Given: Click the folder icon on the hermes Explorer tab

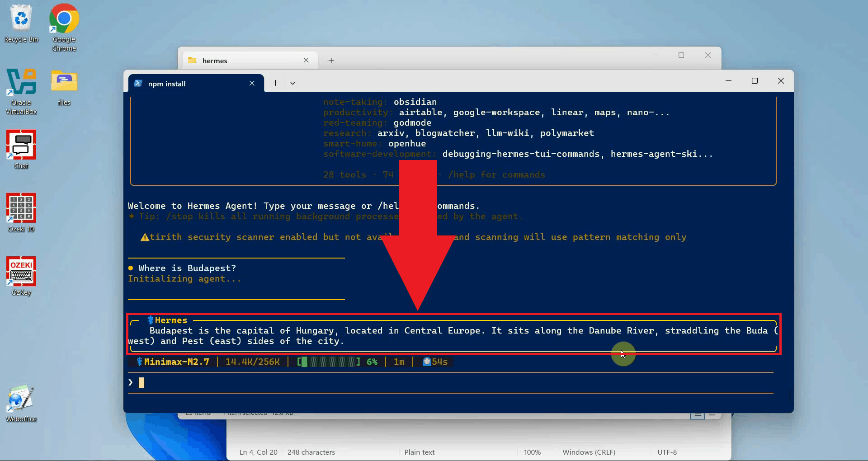Looking at the screenshot, I should [192, 61].
